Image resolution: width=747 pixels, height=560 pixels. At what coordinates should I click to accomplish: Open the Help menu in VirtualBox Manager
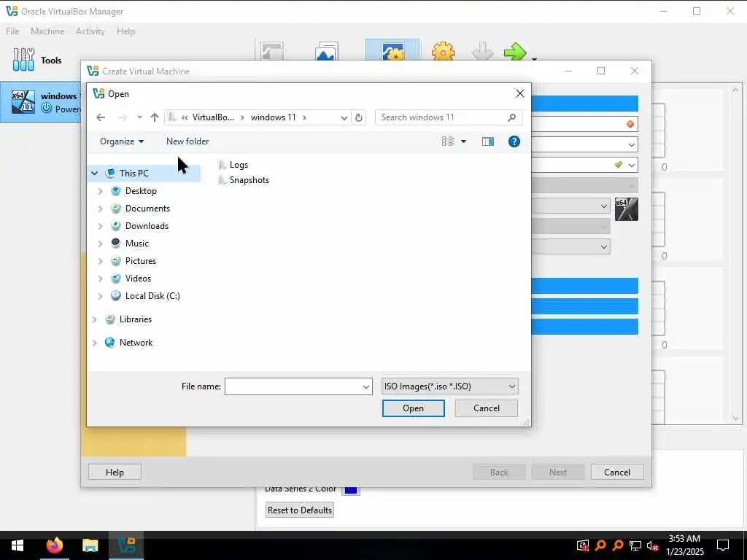[x=125, y=31]
